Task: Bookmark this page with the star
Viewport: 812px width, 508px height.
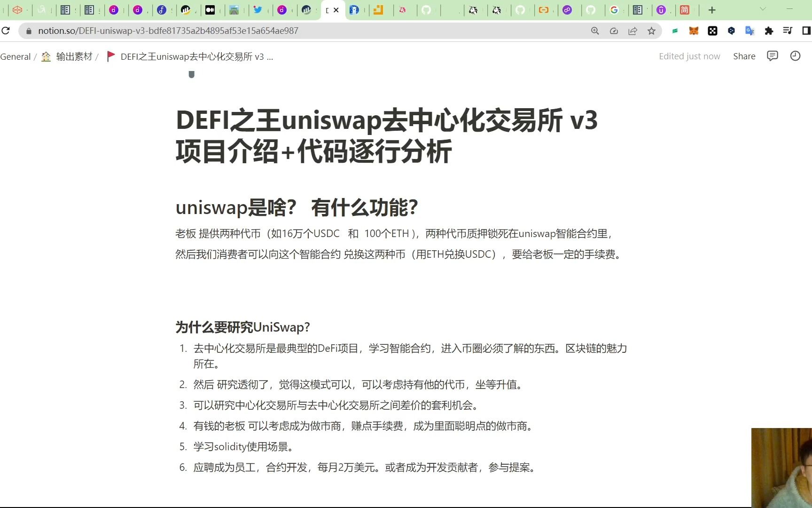Action: 651,31
